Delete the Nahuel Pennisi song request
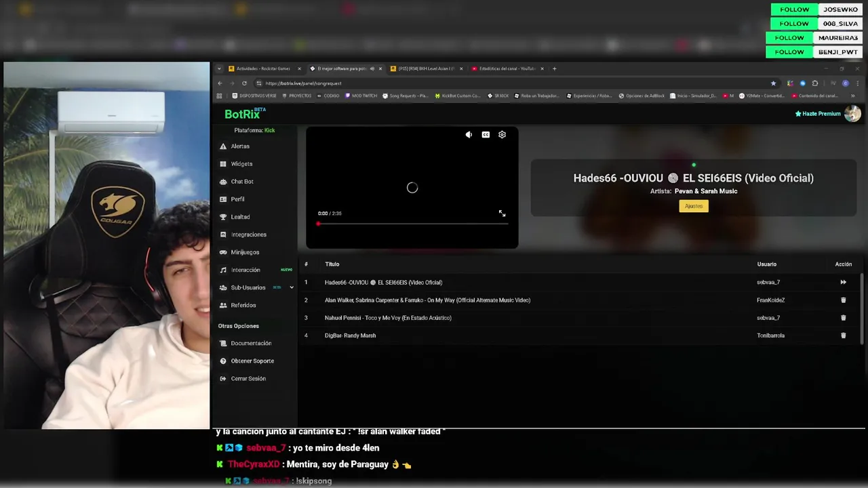 pyautogui.click(x=844, y=318)
